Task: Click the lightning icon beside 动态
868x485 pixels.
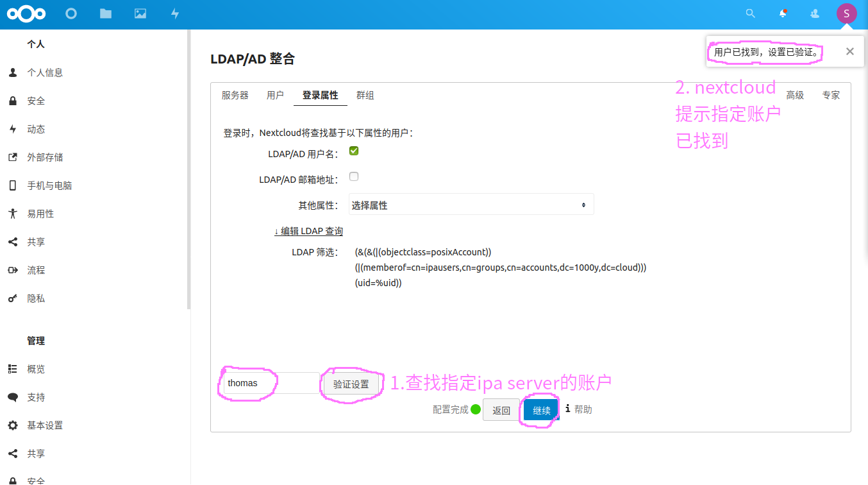Action: [x=12, y=129]
